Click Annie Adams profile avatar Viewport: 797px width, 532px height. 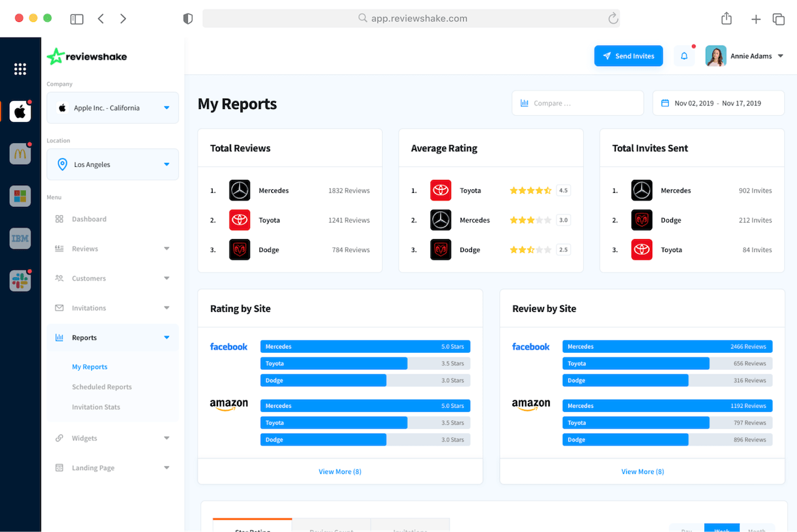(716, 56)
